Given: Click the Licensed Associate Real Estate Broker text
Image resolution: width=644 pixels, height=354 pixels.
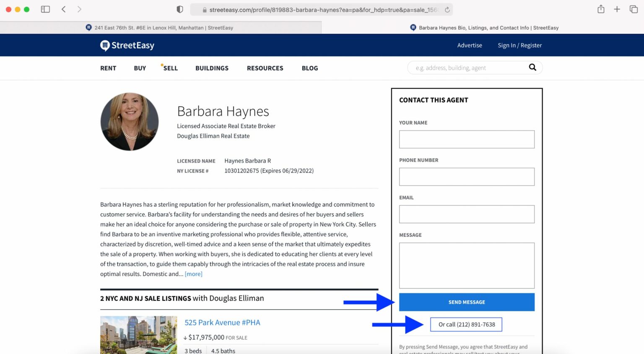Looking at the screenshot, I should [226, 126].
